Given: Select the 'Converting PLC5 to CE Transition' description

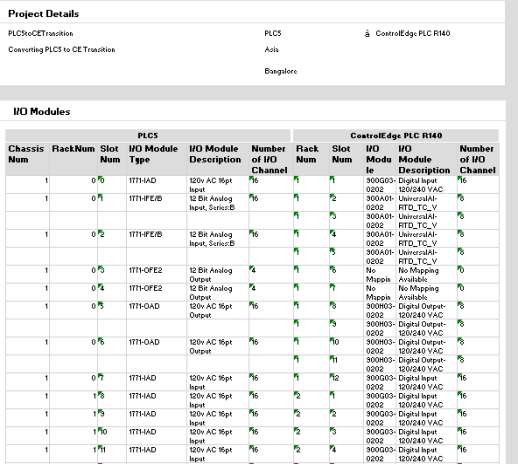Looking at the screenshot, I should click(x=62, y=49).
